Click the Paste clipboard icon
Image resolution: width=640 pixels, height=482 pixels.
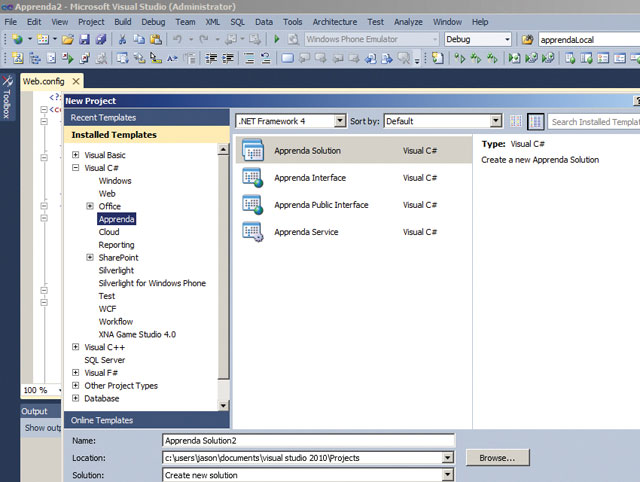[x=156, y=39]
